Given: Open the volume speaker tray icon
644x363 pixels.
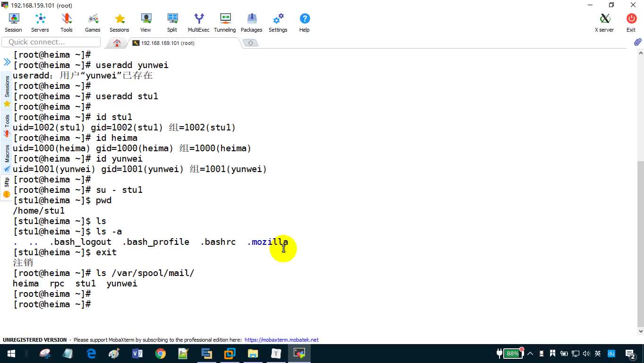Looking at the screenshot, I should click(586, 354).
